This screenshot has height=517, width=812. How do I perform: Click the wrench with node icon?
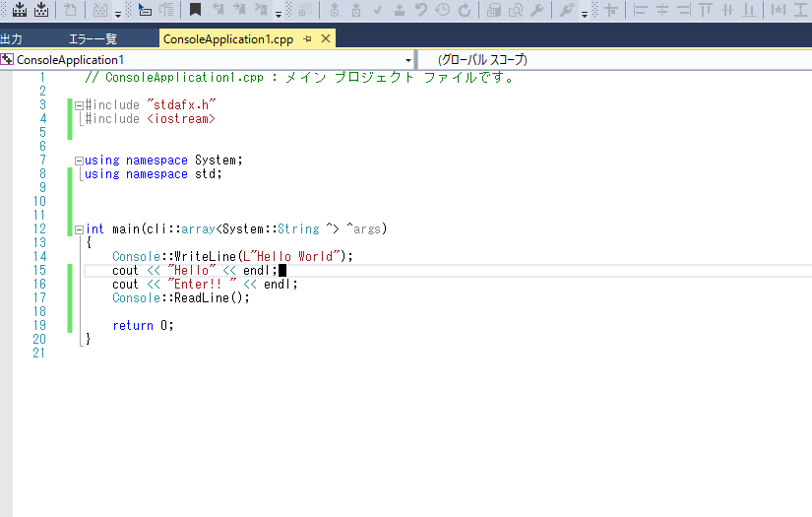pos(567,10)
